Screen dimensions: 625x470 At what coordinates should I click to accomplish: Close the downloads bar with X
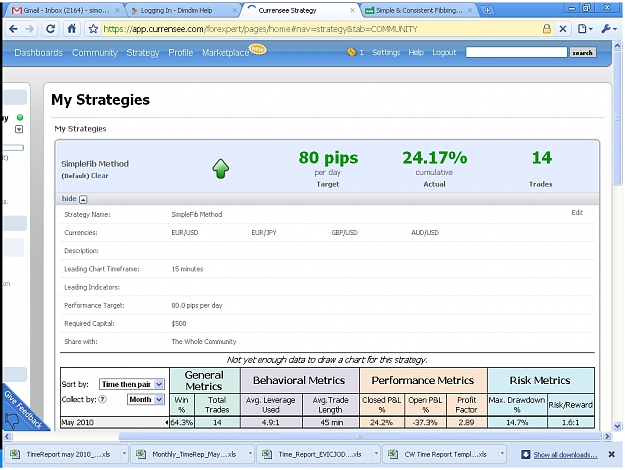click(611, 454)
